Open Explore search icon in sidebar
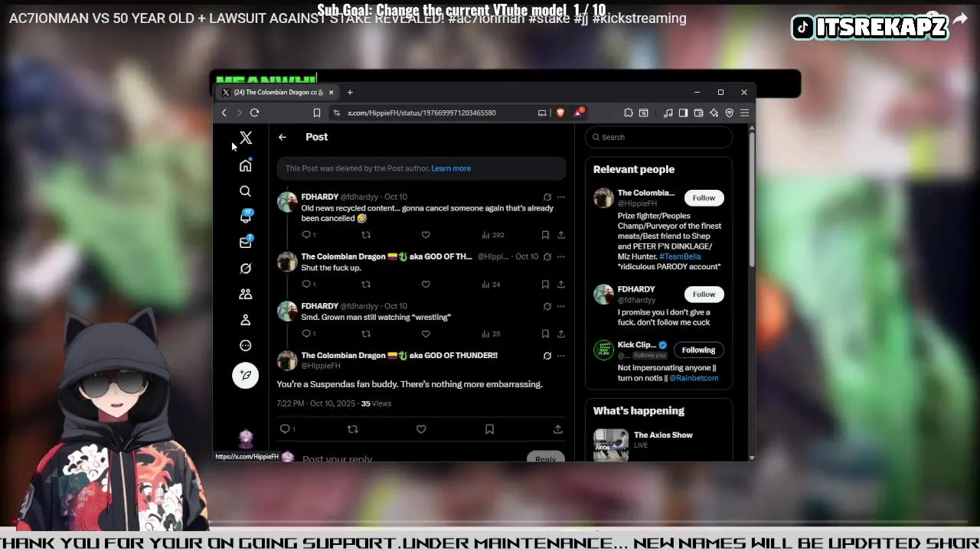The image size is (980, 551). click(x=245, y=191)
